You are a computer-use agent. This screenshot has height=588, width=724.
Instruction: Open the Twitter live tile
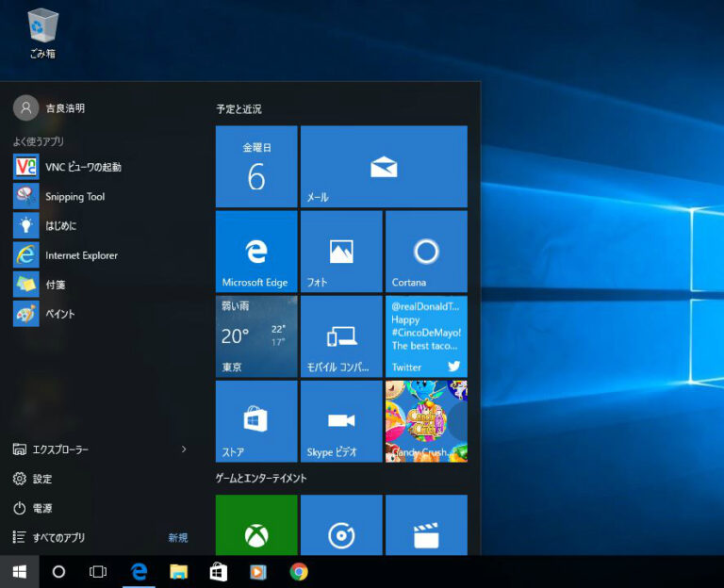(426, 336)
